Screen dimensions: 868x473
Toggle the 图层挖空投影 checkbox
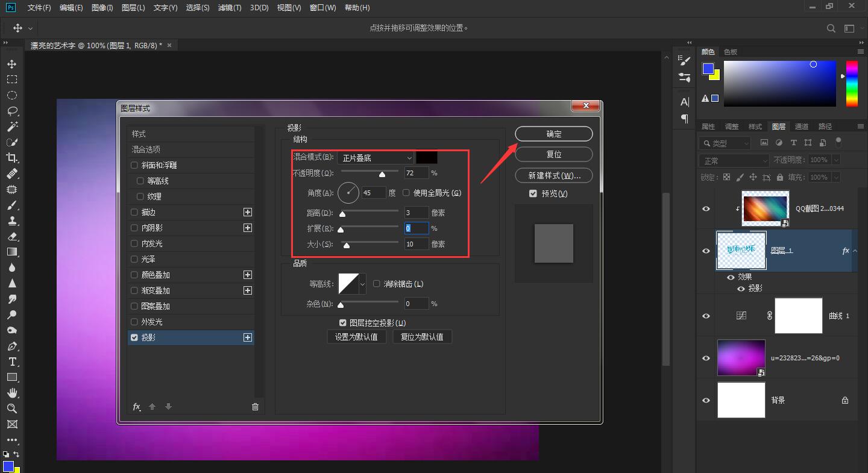tap(343, 322)
